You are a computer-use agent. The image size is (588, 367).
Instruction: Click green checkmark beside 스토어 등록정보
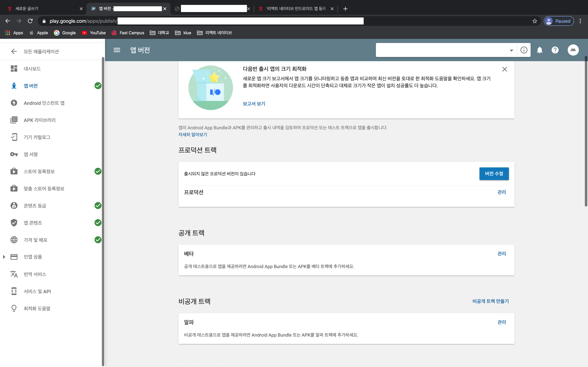(98, 171)
